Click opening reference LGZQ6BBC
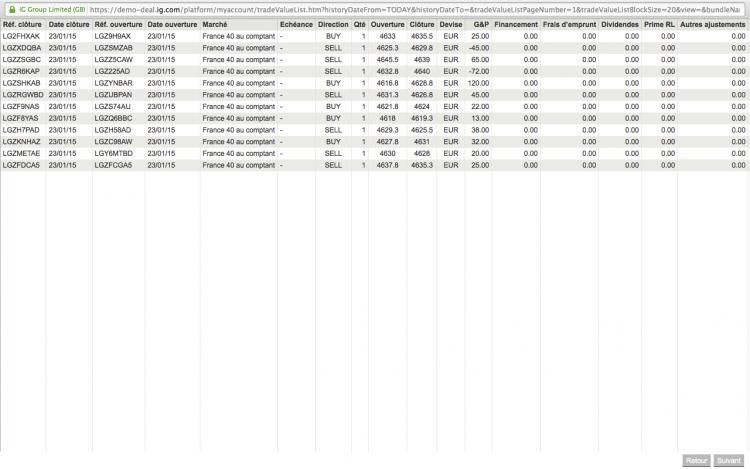The height and width of the screenshot is (469, 750). [x=113, y=118]
